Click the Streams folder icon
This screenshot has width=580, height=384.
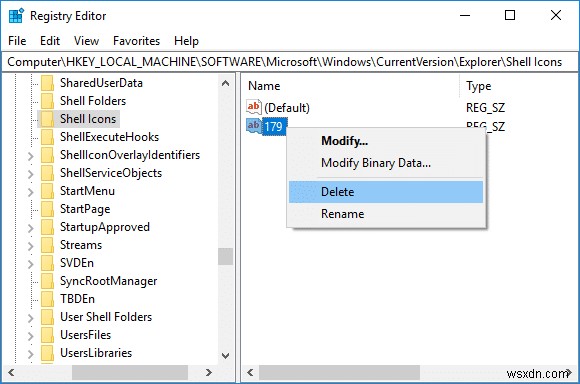click(x=48, y=245)
